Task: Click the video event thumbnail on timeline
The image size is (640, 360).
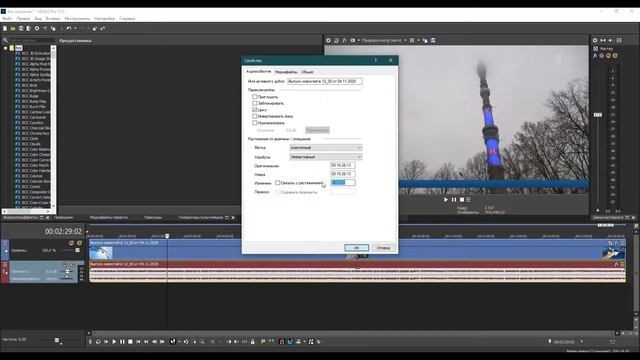Action: click(101, 253)
